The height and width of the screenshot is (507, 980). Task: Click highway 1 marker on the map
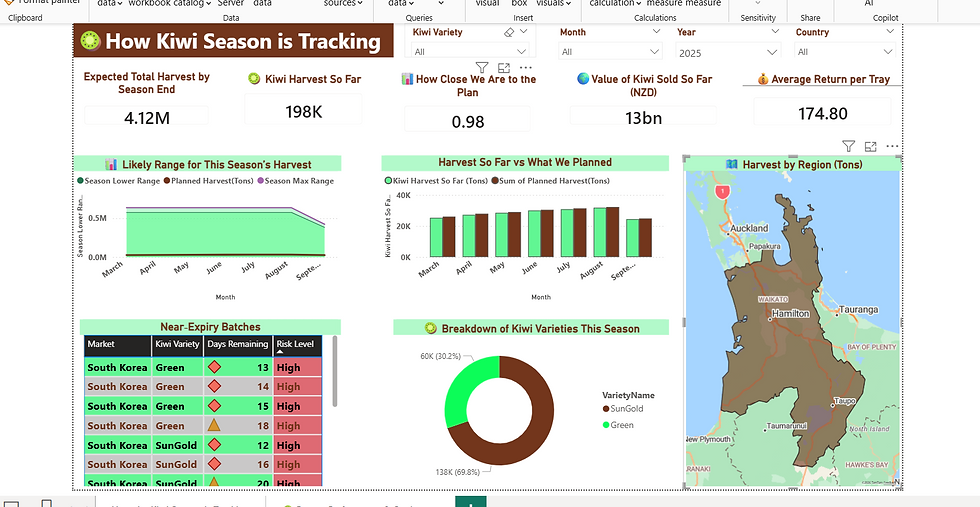point(722,191)
